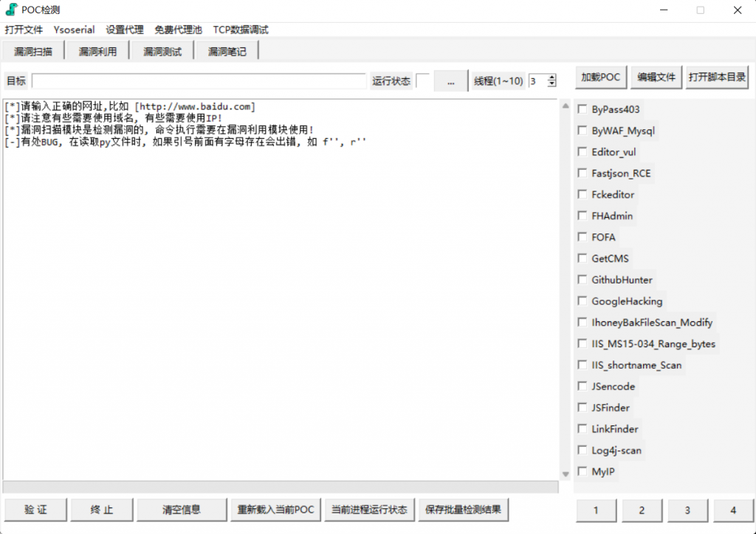Save batch results with 保存批量检测结果
Viewport: 756px width, 534px height.
[464, 510]
